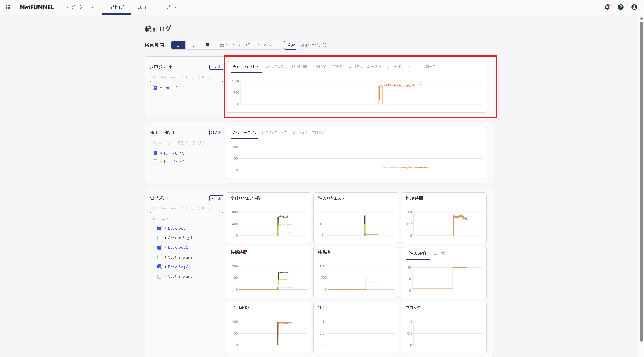Open the 2025-12-03 date range picker
The image size is (644, 357).
[x=249, y=45]
